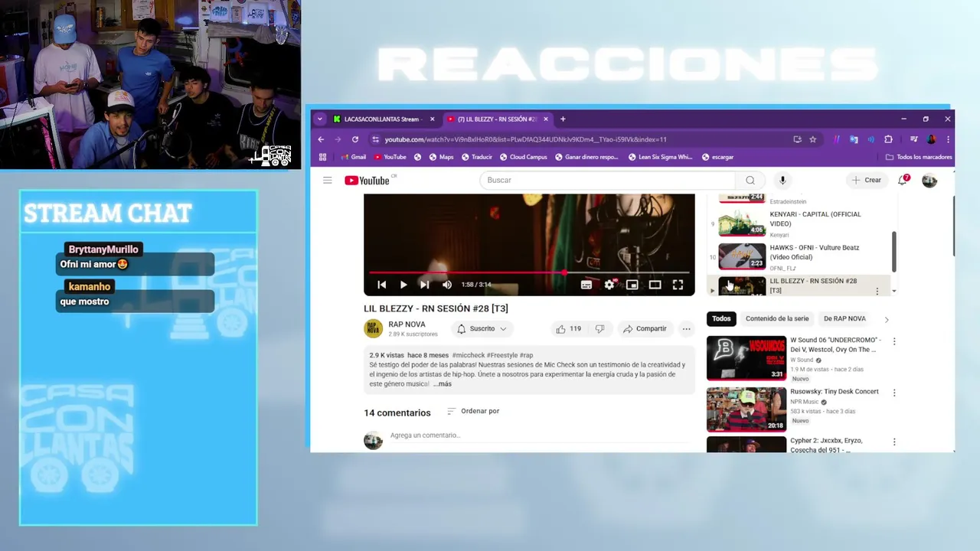
Task: Open the tab search dropdown arrow
Action: [319, 119]
